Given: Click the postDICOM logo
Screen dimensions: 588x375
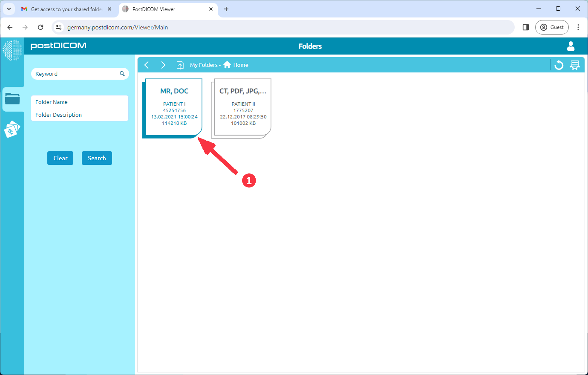Looking at the screenshot, I should (x=58, y=46).
